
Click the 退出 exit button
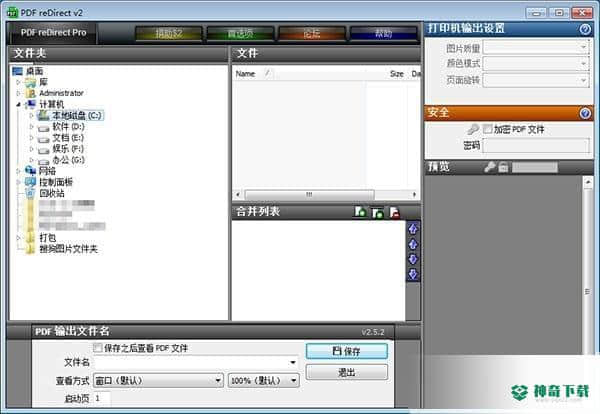pyautogui.click(x=347, y=372)
